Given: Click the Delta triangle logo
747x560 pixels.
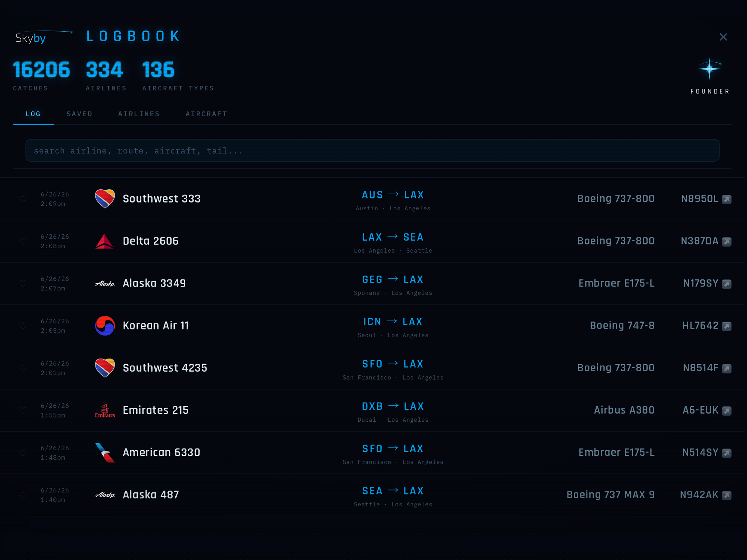Looking at the screenshot, I should click(105, 241).
